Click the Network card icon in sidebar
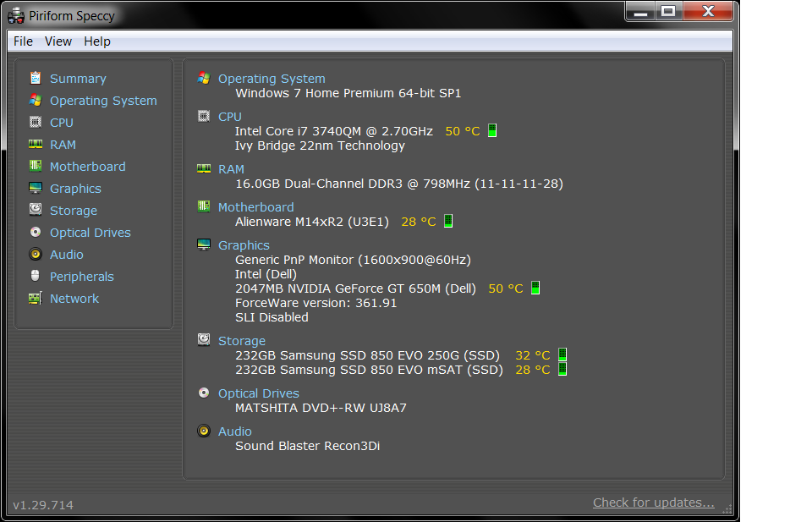 coord(36,299)
